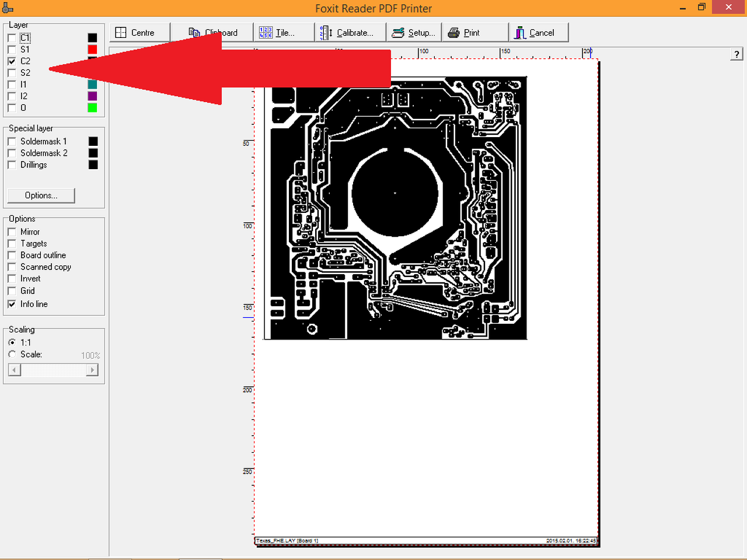Change the S1 layer red color swatch
The image size is (747, 560).
(x=92, y=50)
